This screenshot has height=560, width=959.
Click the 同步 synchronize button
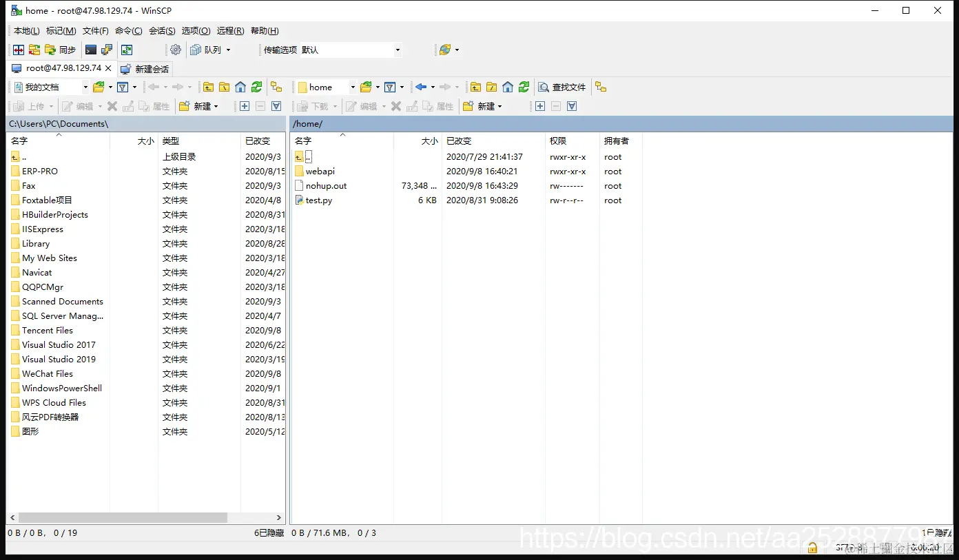(60, 50)
